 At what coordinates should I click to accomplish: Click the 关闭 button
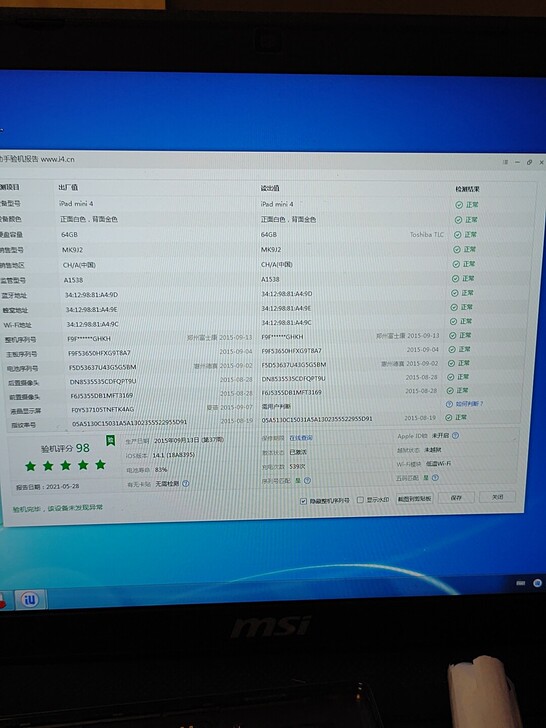pos(497,496)
